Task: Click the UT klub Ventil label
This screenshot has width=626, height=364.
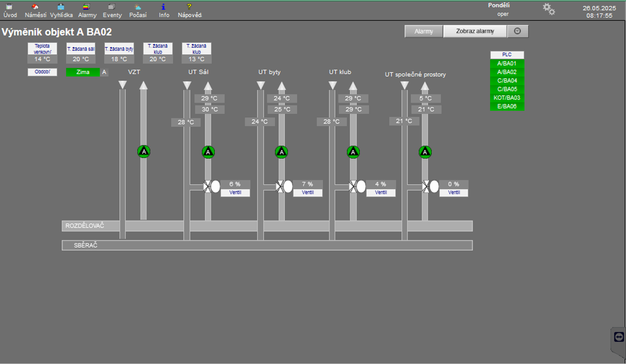Action: click(381, 193)
